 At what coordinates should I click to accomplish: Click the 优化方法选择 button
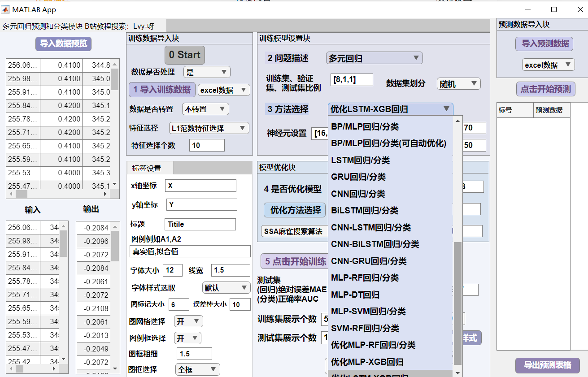tap(294, 209)
